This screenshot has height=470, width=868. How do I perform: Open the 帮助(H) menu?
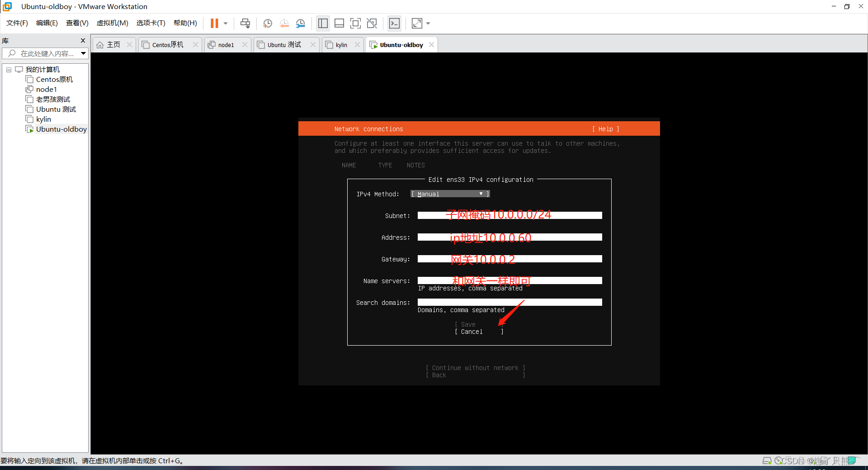(185, 23)
